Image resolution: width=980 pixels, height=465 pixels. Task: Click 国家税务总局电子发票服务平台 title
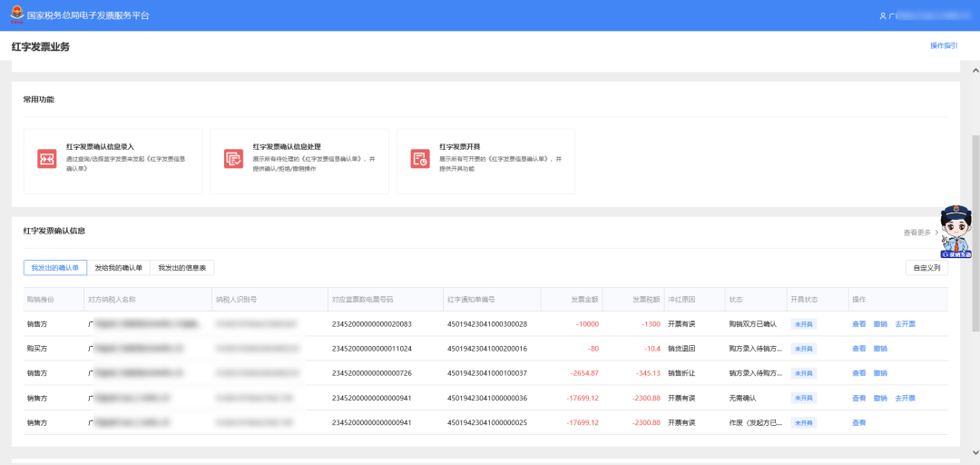(88, 15)
